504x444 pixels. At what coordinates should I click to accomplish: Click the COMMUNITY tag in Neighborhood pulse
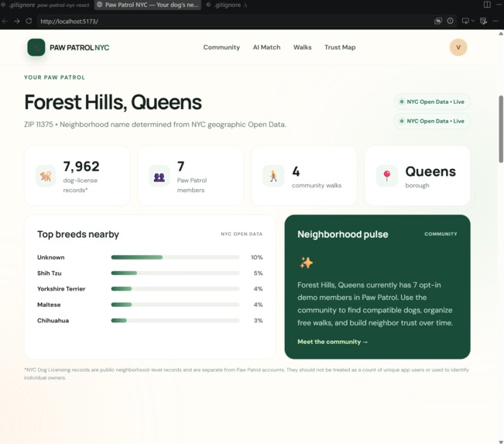coord(441,234)
